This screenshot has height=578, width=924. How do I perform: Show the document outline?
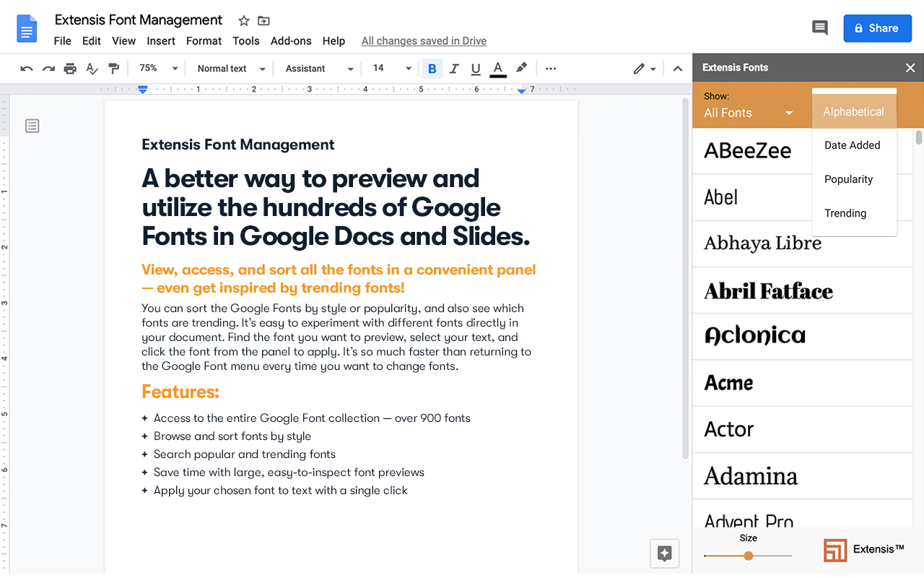[x=32, y=126]
